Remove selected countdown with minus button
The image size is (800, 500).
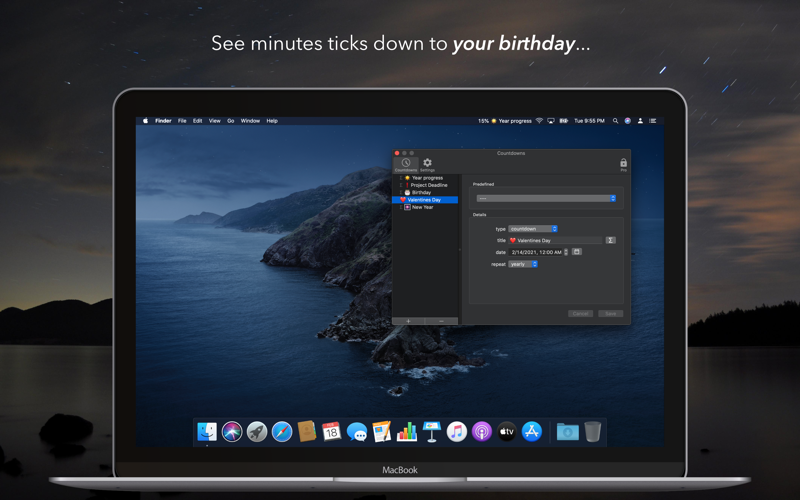[x=441, y=321]
